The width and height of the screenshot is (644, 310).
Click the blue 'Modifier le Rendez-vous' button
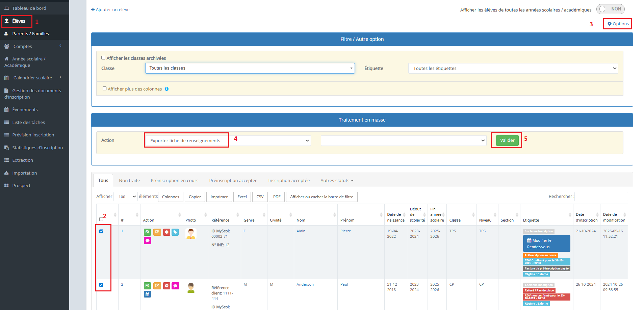(546, 243)
